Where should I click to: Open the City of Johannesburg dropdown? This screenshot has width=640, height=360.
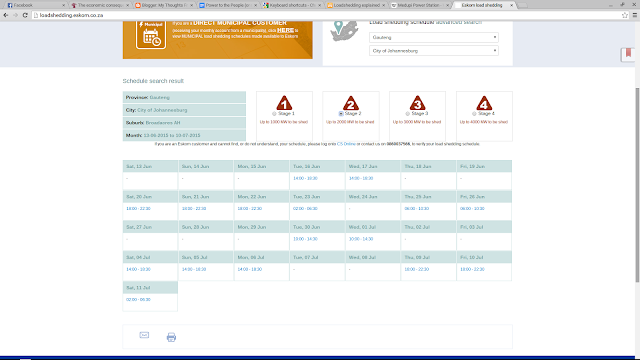pyautogui.click(x=433, y=51)
